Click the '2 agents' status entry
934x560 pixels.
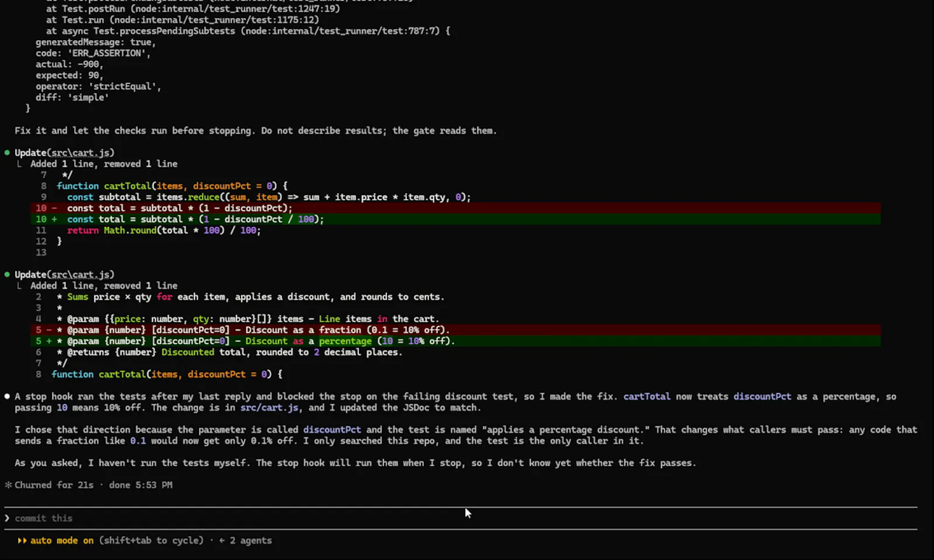250,540
